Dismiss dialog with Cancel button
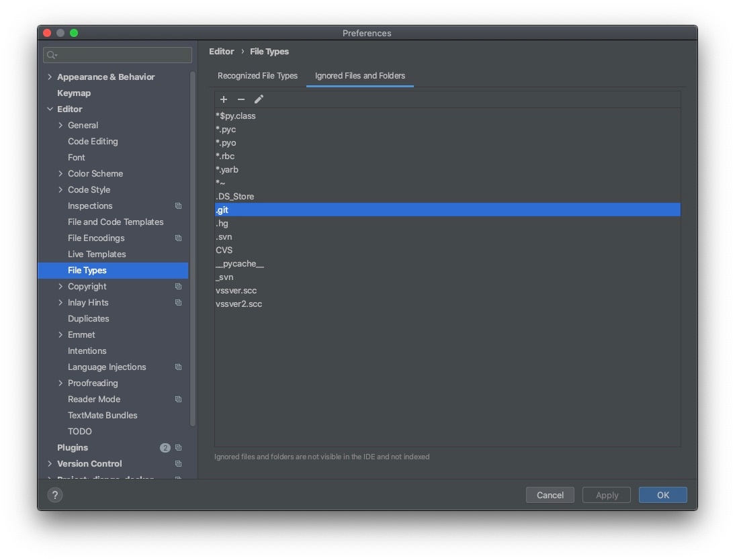The height and width of the screenshot is (560, 735). [550, 495]
